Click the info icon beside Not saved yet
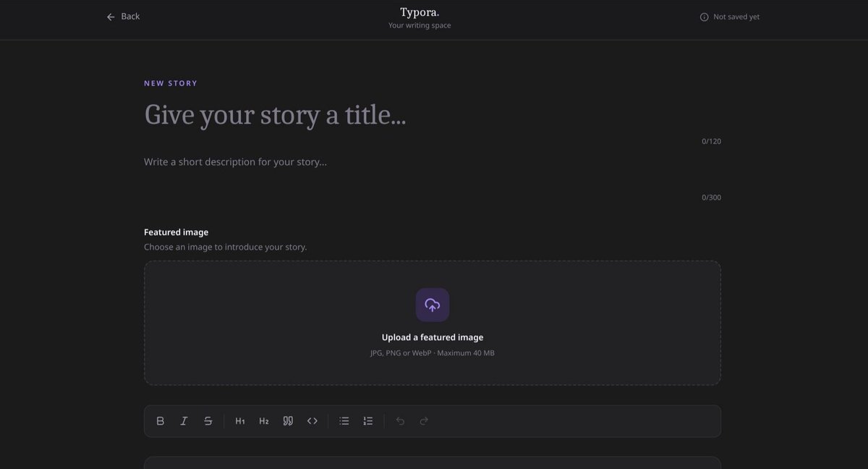The image size is (868, 469). pyautogui.click(x=704, y=17)
